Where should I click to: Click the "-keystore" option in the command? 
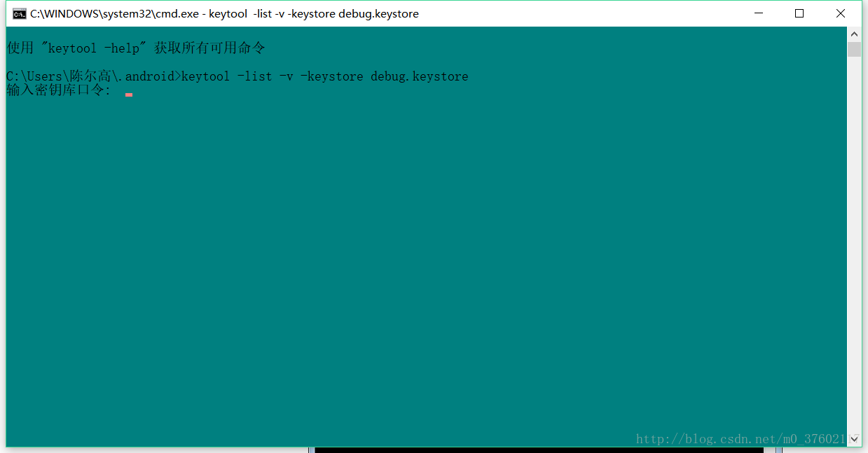331,76
